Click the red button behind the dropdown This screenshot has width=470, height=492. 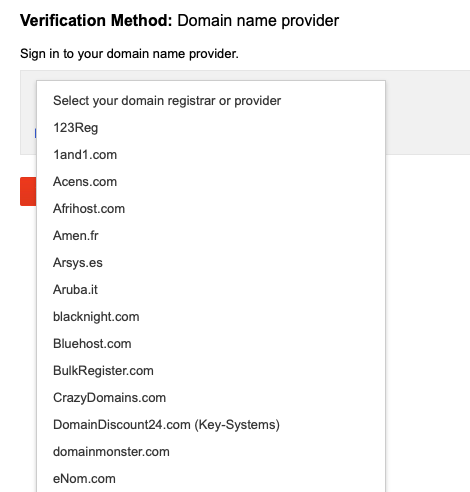28,191
